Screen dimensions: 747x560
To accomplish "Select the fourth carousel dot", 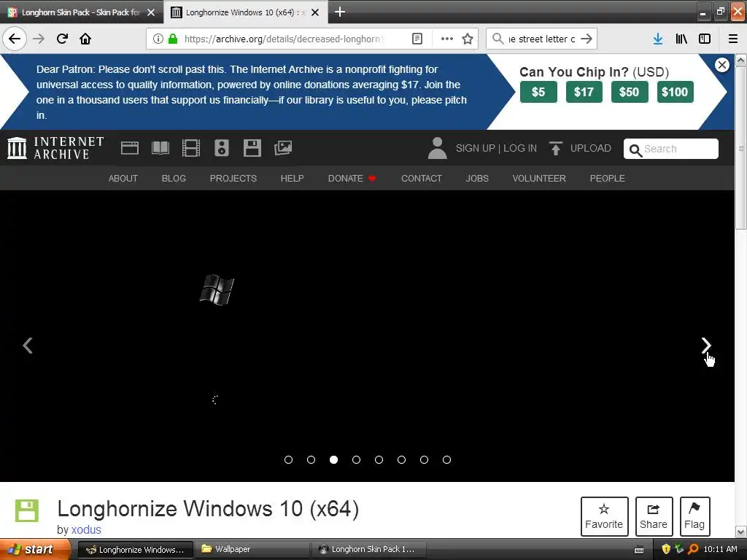I will point(356,459).
